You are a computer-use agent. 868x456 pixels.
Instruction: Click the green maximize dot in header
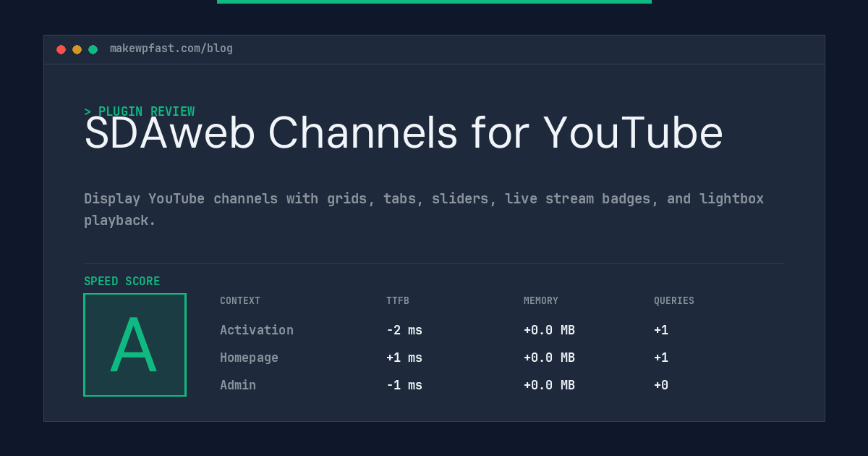[93, 49]
